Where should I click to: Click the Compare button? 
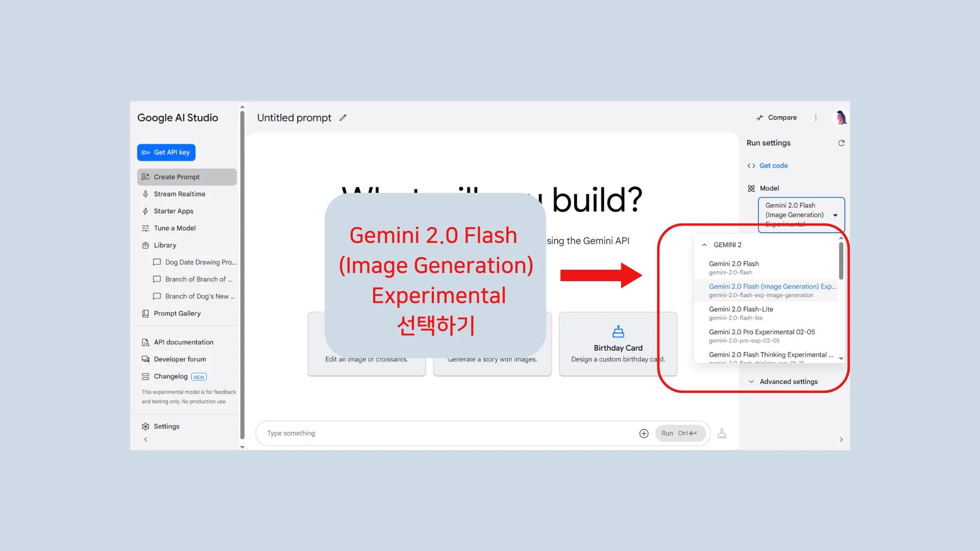pos(776,118)
